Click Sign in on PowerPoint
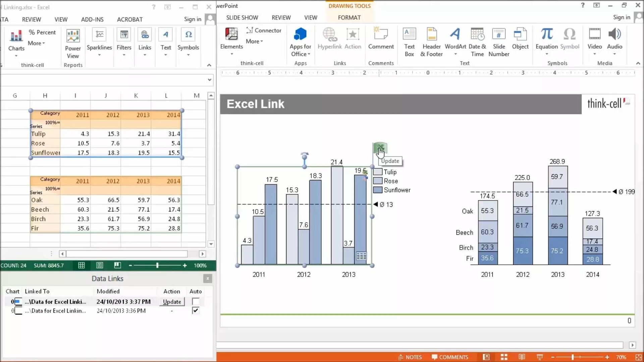 point(621,17)
